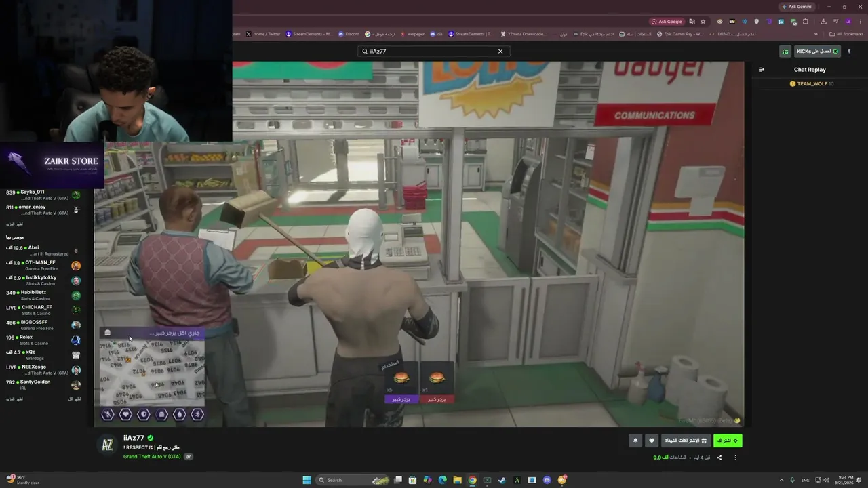Click the share icon below the video

[x=719, y=457]
